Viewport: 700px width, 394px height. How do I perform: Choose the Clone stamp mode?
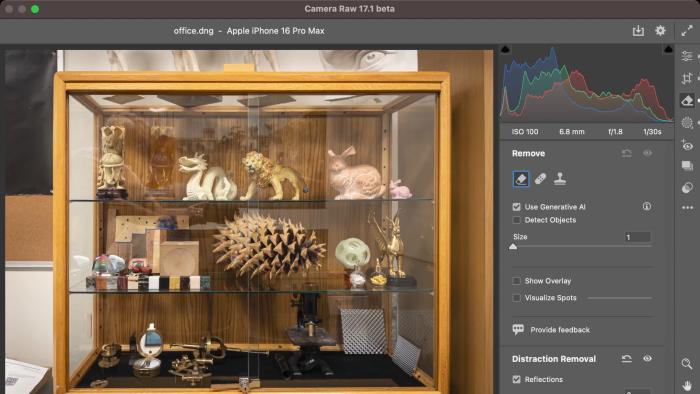560,179
